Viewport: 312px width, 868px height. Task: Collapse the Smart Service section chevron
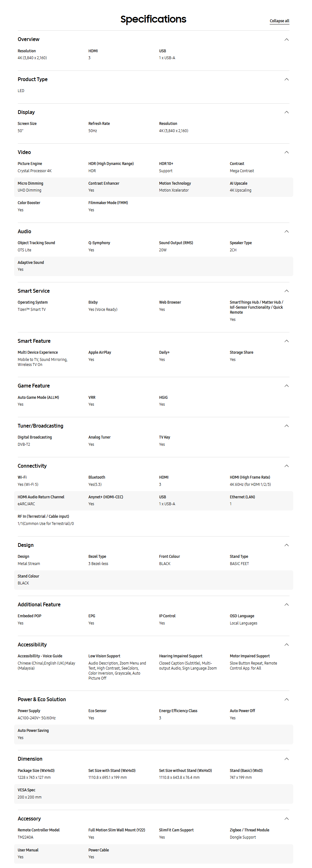click(286, 291)
